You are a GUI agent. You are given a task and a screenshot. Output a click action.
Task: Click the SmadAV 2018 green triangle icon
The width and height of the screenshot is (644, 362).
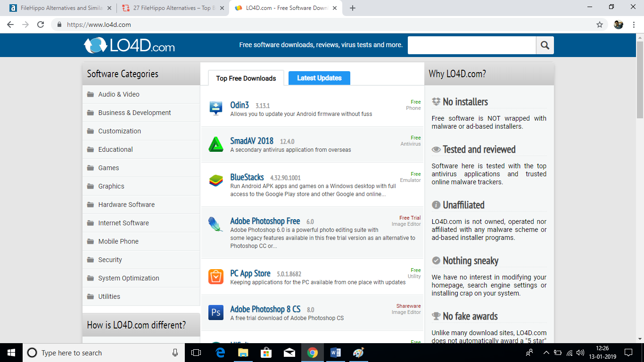tap(216, 144)
